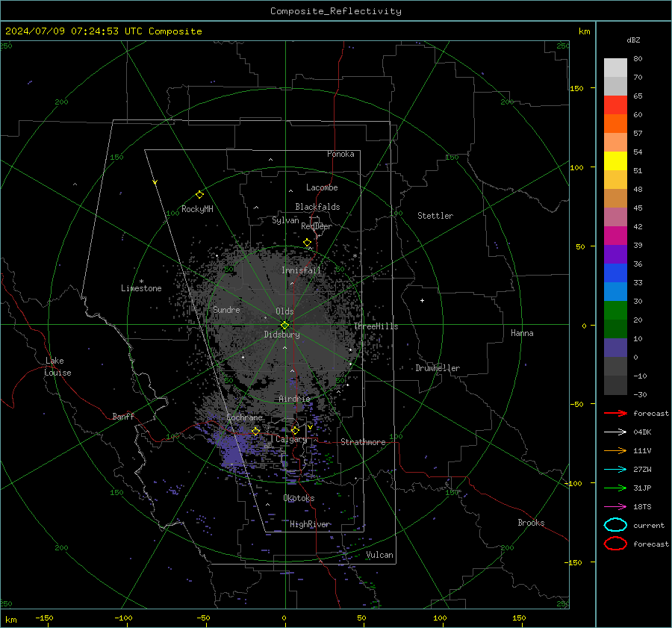
Task: Click the Sundre city label
Action: [226, 309]
